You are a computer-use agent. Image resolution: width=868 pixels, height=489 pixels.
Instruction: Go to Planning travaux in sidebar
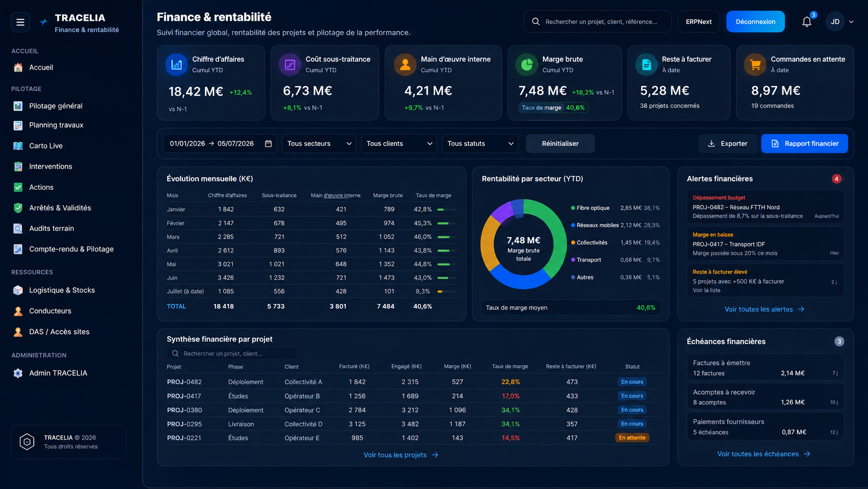pyautogui.click(x=56, y=125)
